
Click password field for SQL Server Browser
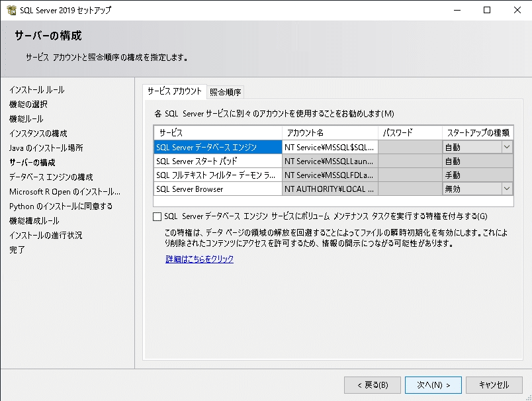pyautogui.click(x=410, y=189)
